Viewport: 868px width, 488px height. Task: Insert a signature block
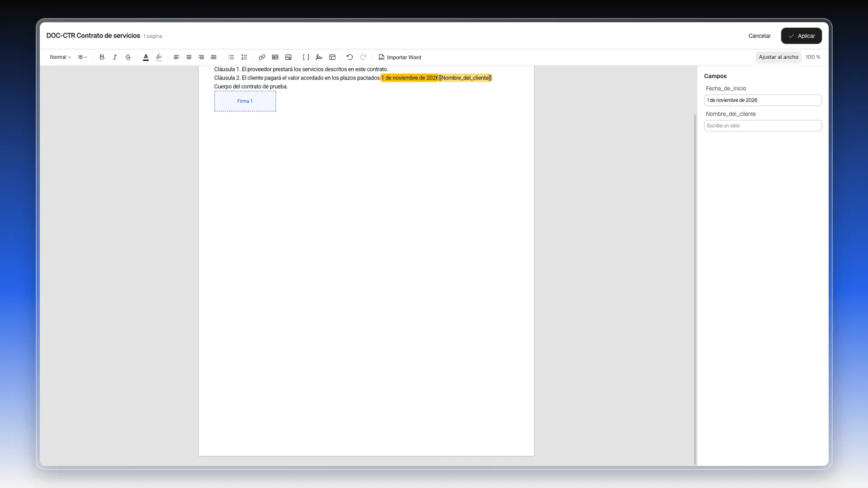[x=319, y=57]
